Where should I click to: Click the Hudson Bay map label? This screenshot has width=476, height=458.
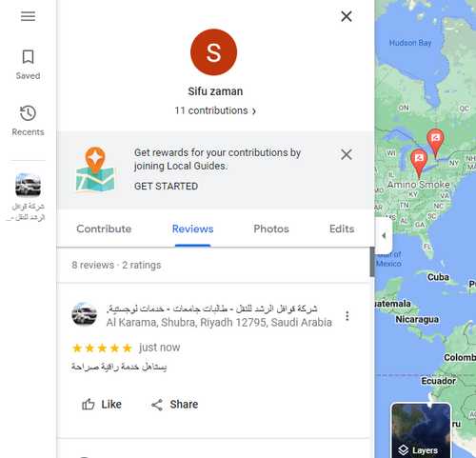(410, 43)
